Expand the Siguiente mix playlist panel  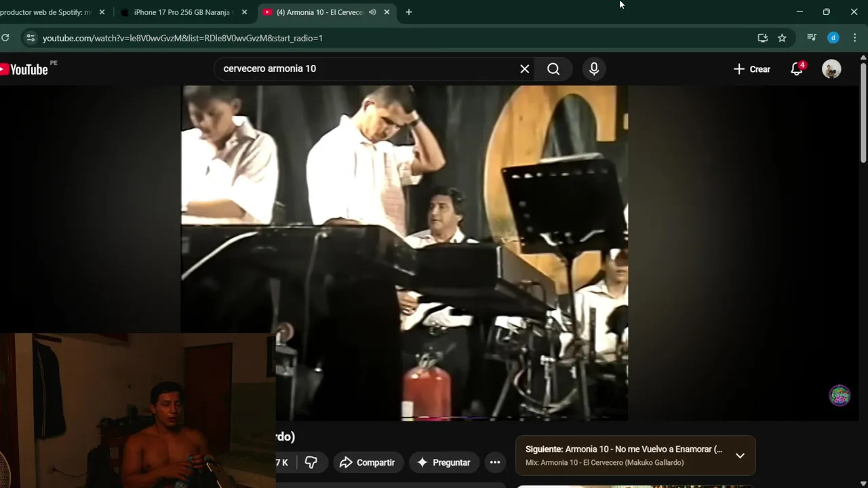pyautogui.click(x=740, y=455)
